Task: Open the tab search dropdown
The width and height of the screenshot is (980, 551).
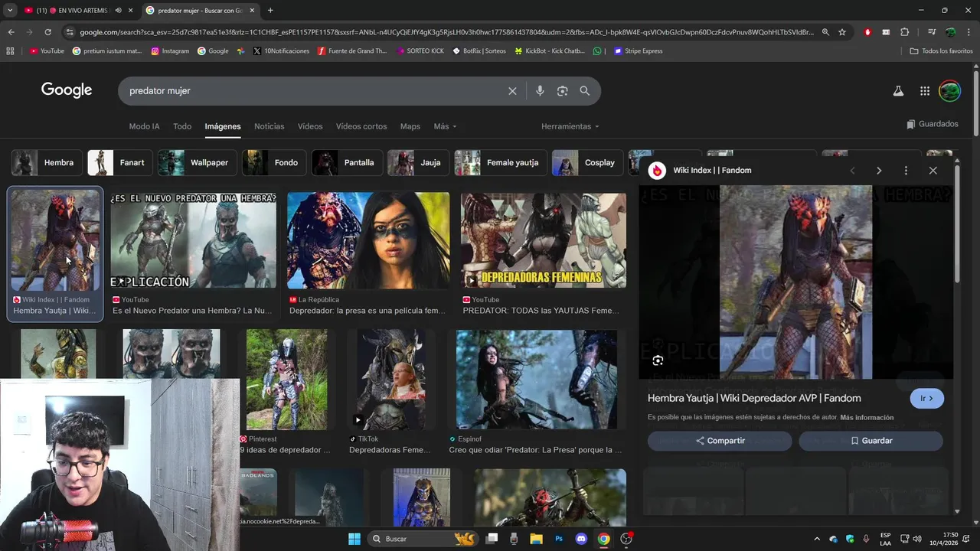Action: coord(9,11)
